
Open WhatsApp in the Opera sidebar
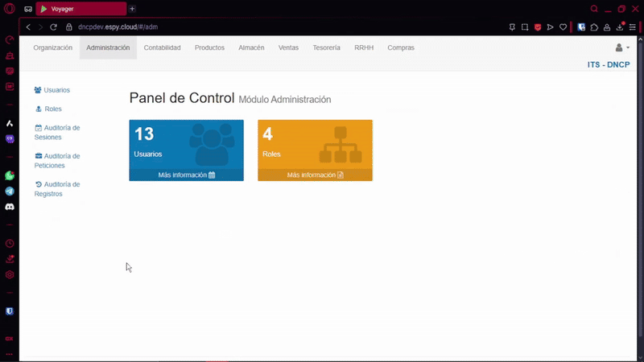10,175
